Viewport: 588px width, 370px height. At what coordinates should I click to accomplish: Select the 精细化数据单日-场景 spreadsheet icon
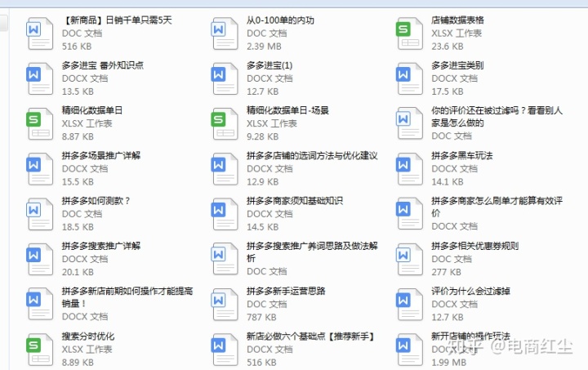pyautogui.click(x=225, y=123)
